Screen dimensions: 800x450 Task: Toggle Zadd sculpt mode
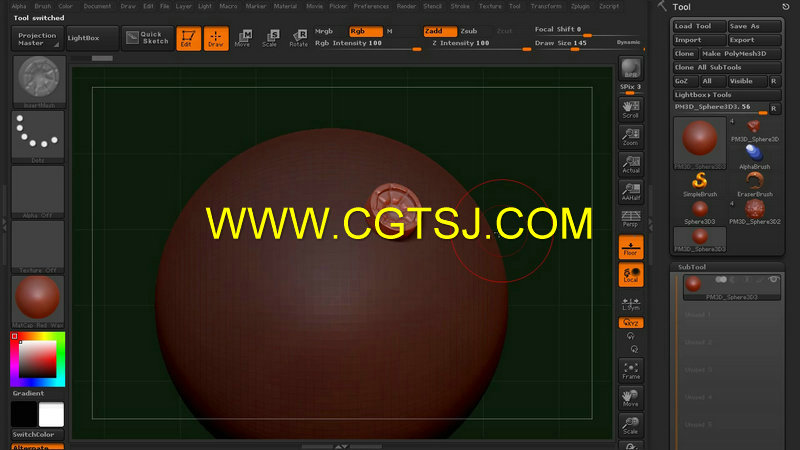(x=440, y=31)
